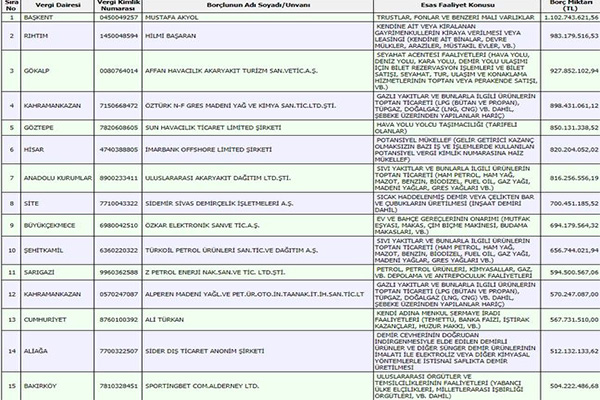Screen dimensions: 600x400
Task: Click the debt amount 504.222.486,68
Action: (x=574, y=386)
